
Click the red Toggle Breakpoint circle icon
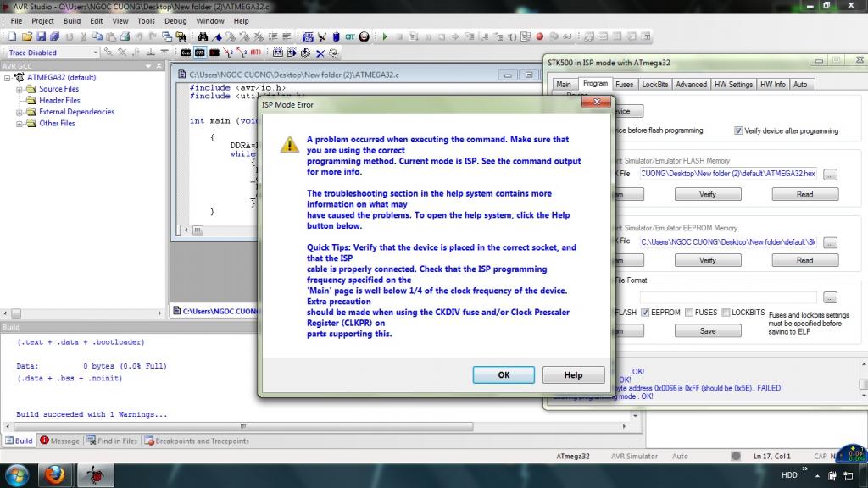540,36
